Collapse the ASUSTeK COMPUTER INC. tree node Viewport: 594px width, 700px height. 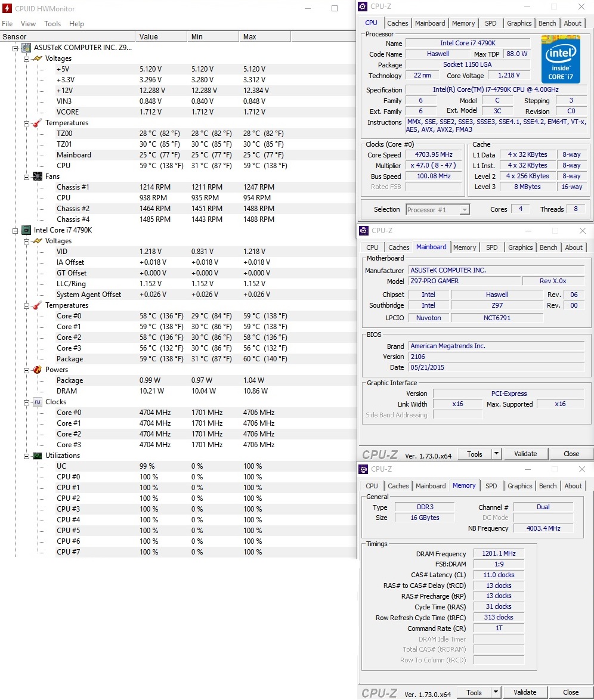[x=15, y=48]
